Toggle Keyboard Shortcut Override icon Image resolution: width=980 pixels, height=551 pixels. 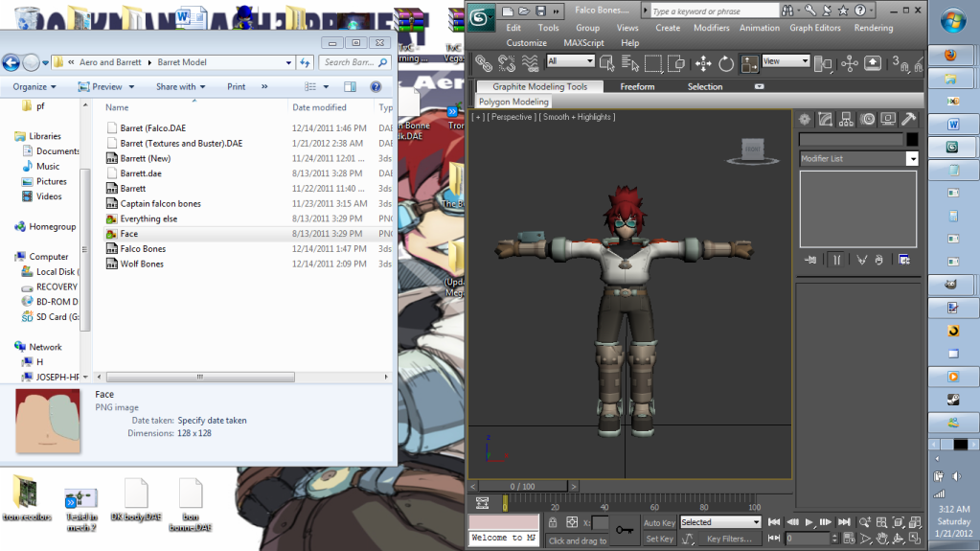873,63
